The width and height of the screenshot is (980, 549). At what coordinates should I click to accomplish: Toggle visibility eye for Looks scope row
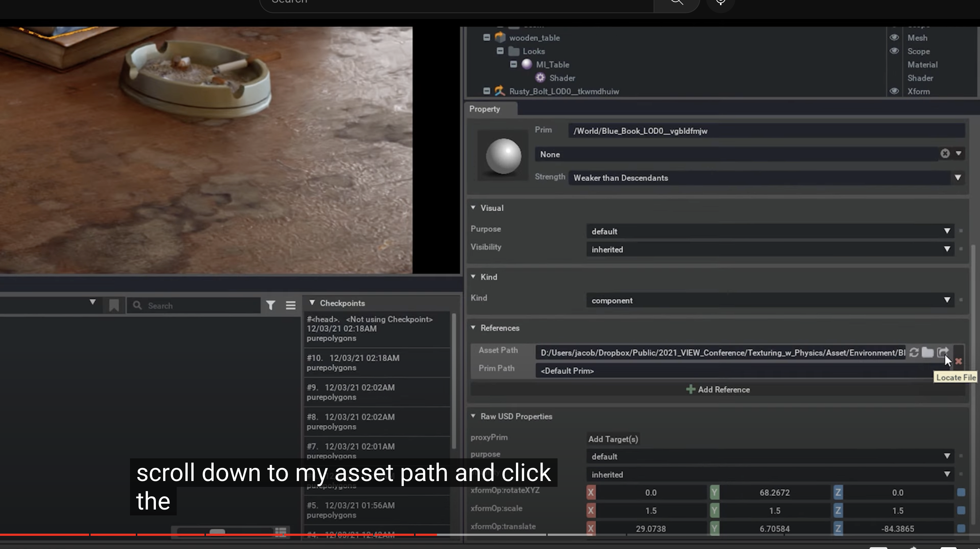point(894,51)
